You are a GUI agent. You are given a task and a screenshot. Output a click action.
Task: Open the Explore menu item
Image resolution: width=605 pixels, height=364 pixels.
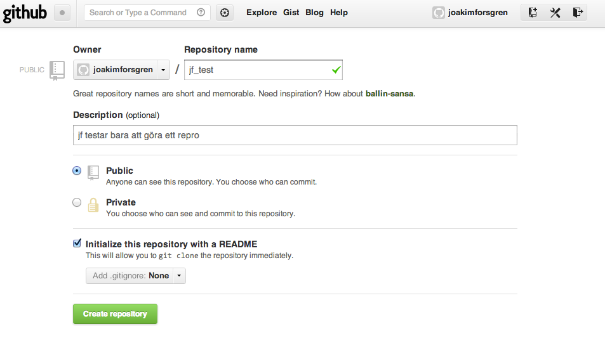[x=262, y=13]
